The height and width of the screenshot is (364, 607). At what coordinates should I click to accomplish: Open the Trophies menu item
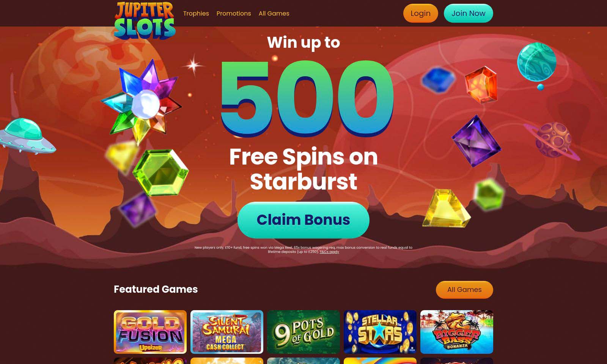coord(196,13)
